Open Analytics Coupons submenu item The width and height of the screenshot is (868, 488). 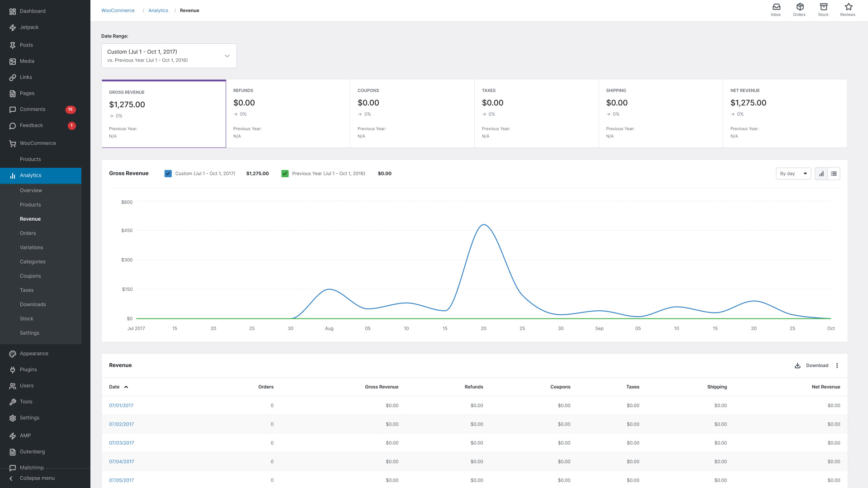(x=30, y=276)
